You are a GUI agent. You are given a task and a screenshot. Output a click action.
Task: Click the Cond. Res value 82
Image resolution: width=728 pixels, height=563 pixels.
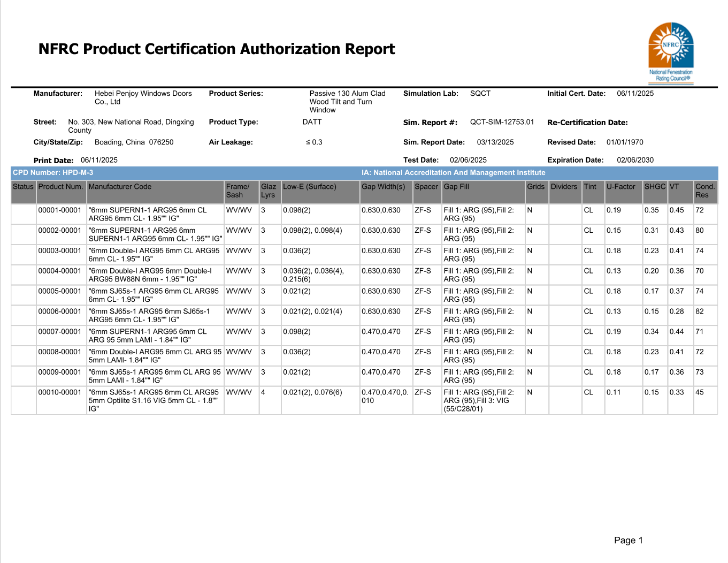coord(700,311)
